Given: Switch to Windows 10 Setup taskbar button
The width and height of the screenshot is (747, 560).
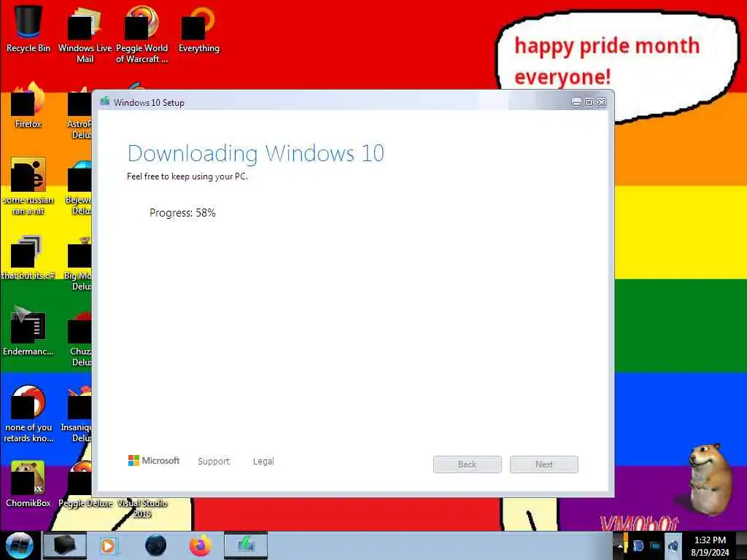Looking at the screenshot, I should click(246, 545).
